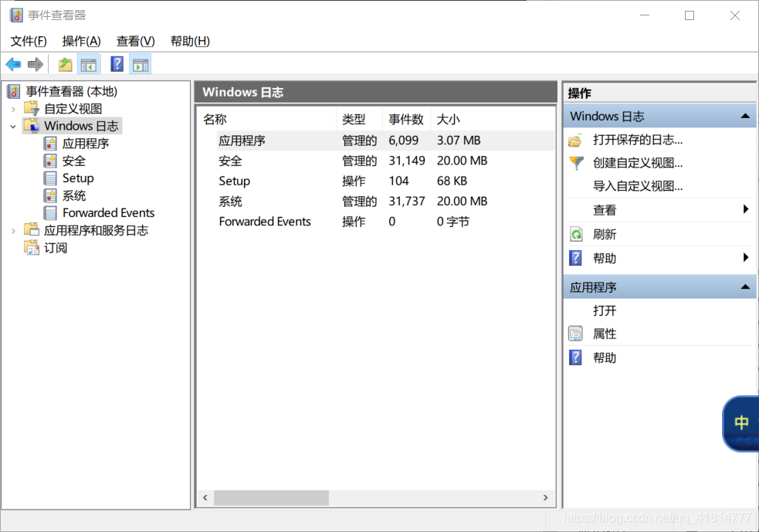The height and width of the screenshot is (532, 759).
Task: Click the 刷新 refresh icon
Action: (576, 234)
